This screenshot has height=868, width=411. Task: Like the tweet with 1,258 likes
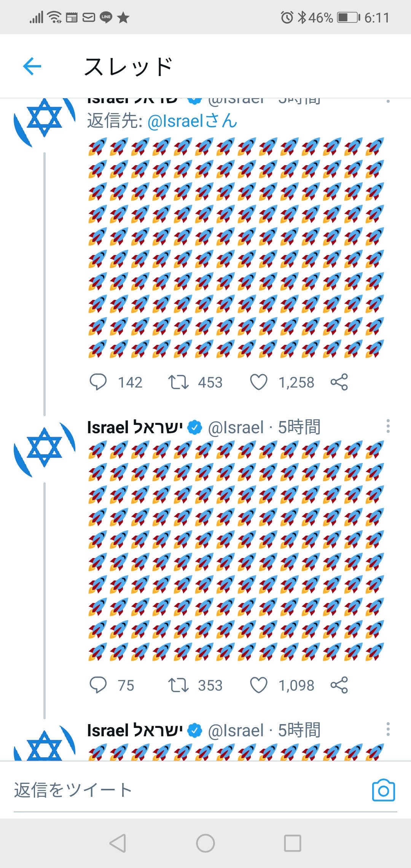click(259, 382)
